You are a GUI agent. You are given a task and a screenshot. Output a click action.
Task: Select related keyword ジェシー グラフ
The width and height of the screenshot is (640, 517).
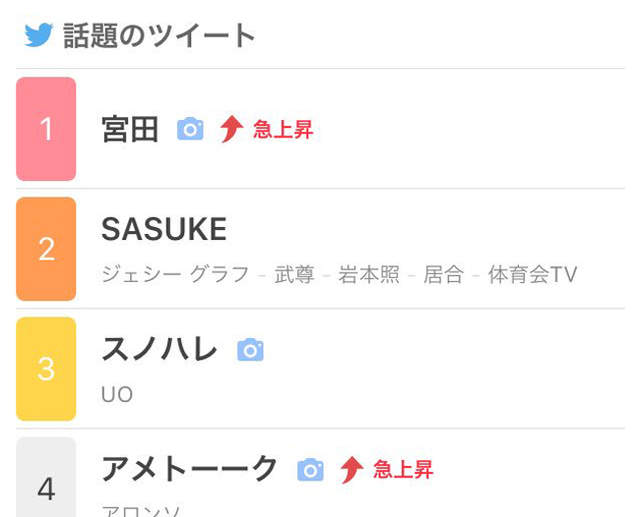[175, 274]
